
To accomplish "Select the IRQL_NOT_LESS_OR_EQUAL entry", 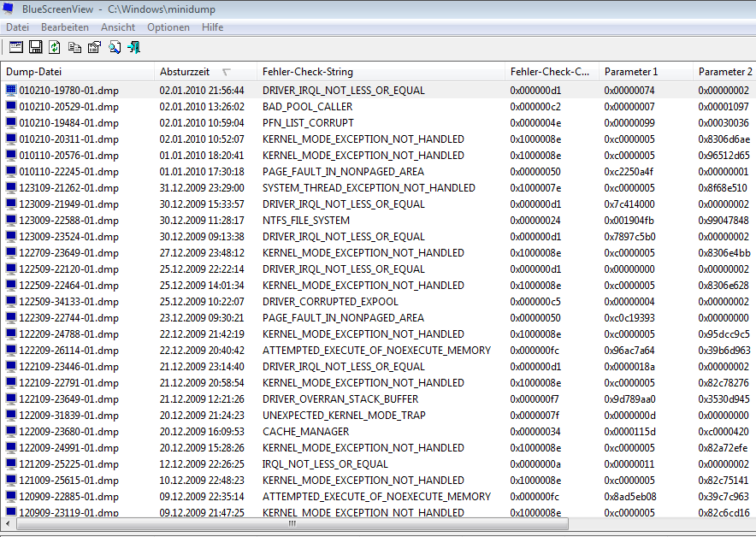I will (325, 463).
